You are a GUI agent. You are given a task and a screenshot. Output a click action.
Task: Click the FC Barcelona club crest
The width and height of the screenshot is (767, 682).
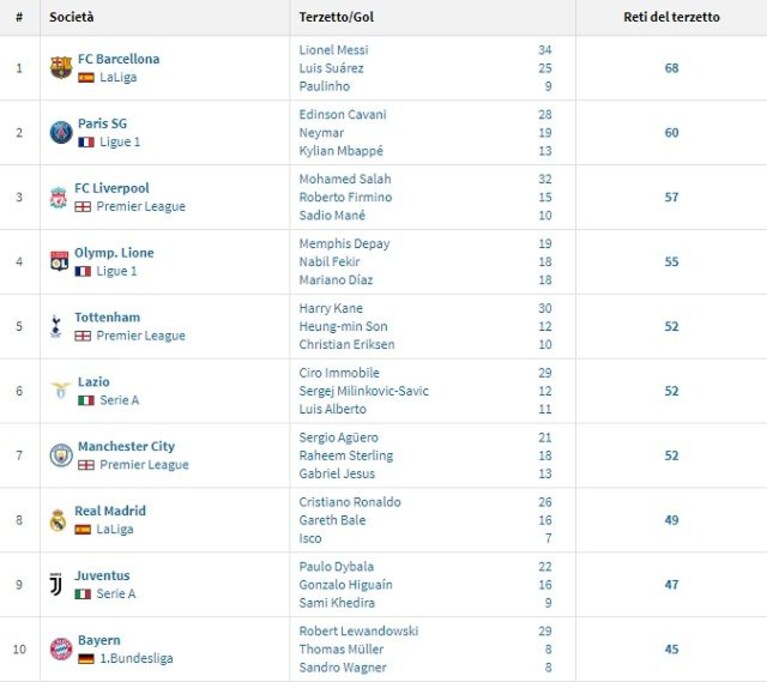61,68
